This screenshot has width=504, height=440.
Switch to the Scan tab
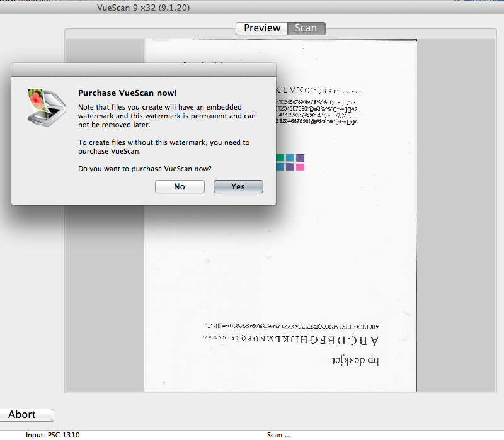coord(306,28)
